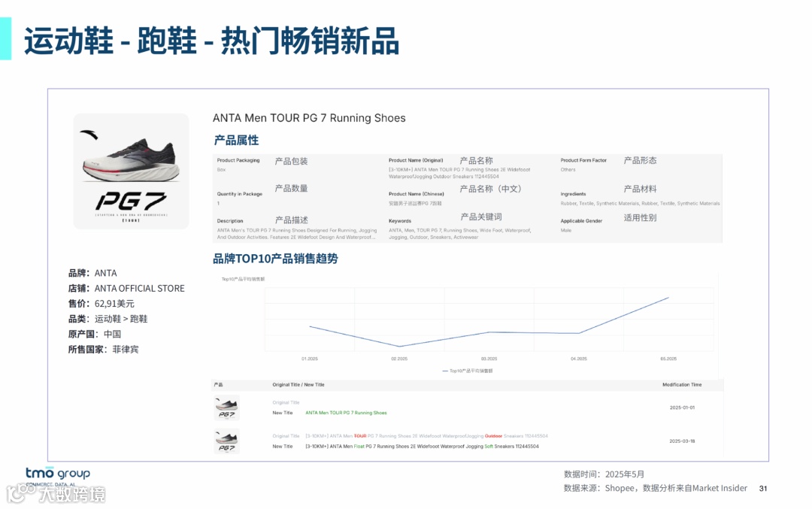Click the shoe thumbnail in the 2025-01-01 row
The width and height of the screenshot is (812, 509).
[x=226, y=408]
